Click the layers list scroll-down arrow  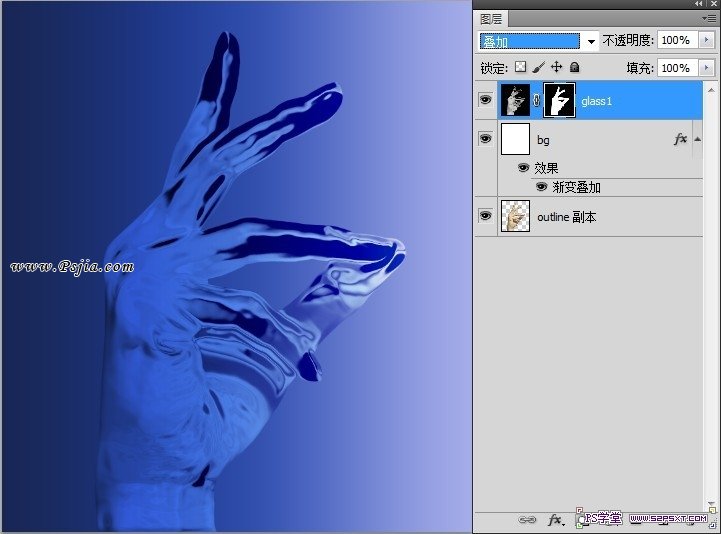click(711, 504)
